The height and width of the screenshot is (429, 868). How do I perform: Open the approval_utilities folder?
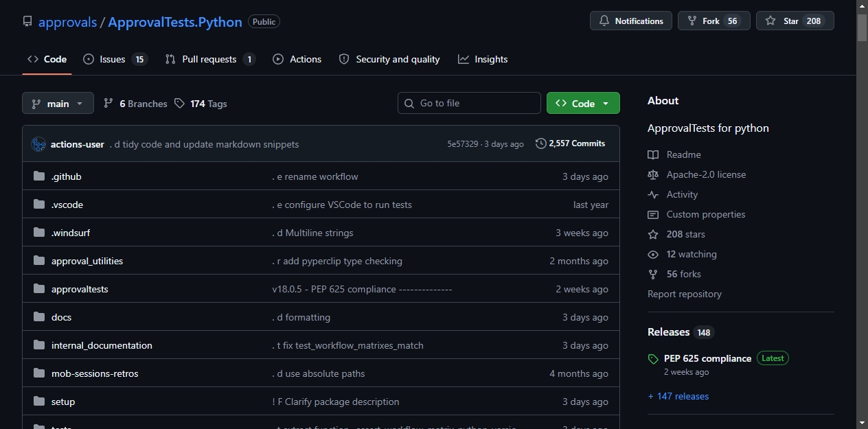pos(87,261)
